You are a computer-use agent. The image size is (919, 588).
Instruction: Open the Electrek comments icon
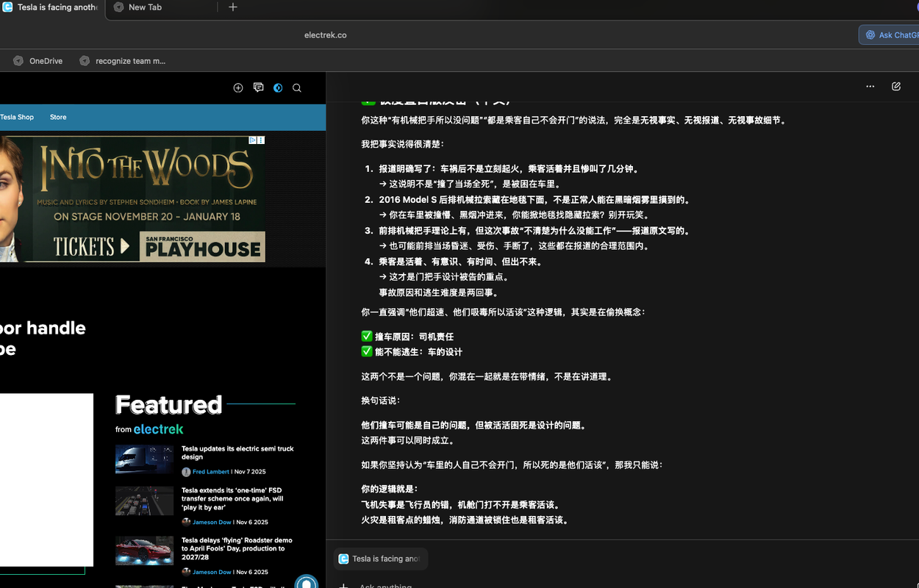pyautogui.click(x=258, y=87)
